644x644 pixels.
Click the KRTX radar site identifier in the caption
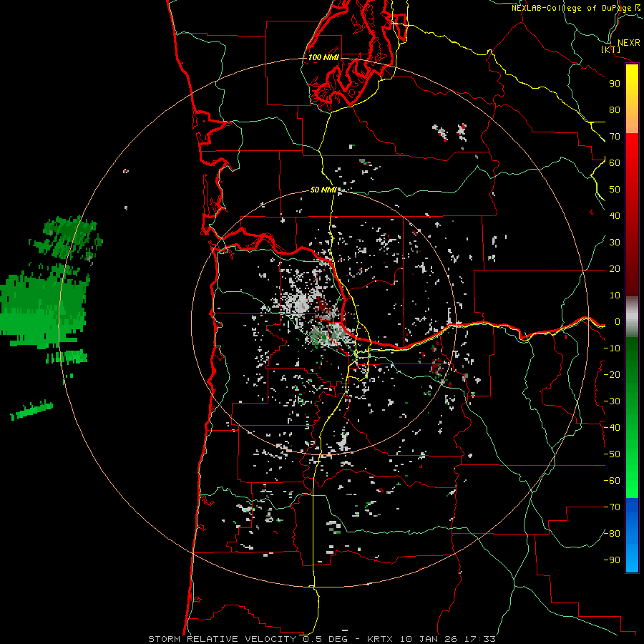coord(380,639)
